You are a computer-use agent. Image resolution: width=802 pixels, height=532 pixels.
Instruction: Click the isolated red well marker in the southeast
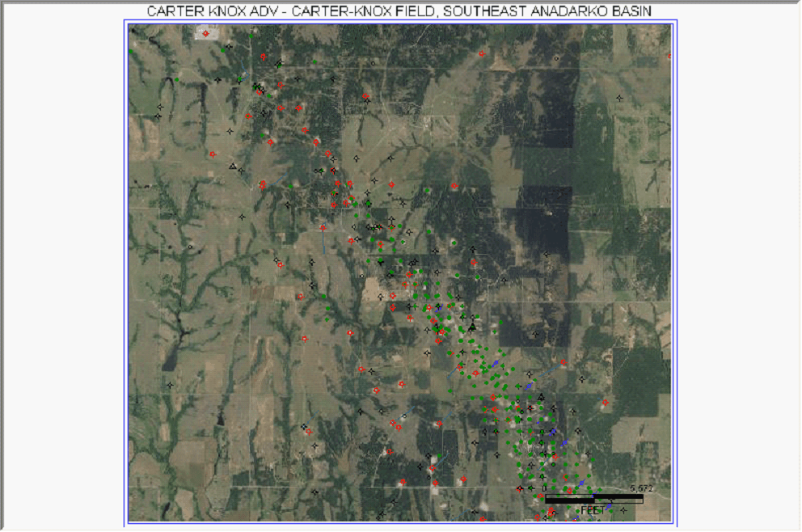tap(605, 402)
